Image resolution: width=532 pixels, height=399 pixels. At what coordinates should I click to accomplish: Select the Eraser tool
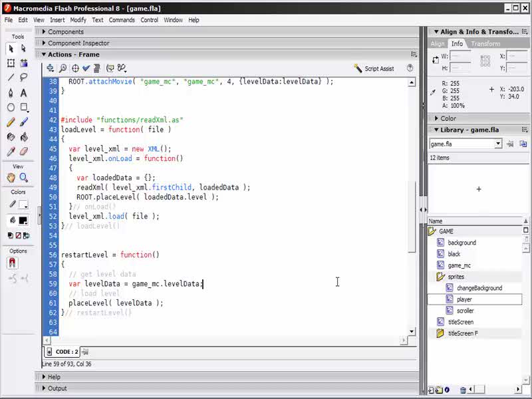(23, 152)
